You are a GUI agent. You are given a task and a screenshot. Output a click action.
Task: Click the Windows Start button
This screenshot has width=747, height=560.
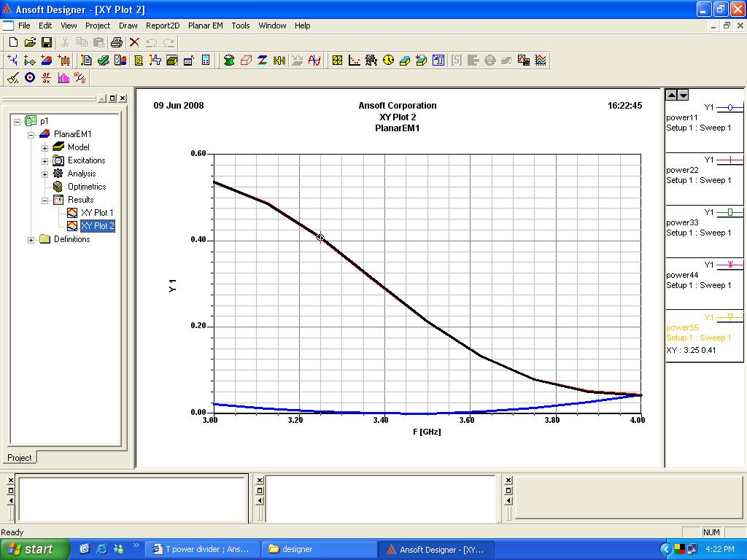click(34, 549)
